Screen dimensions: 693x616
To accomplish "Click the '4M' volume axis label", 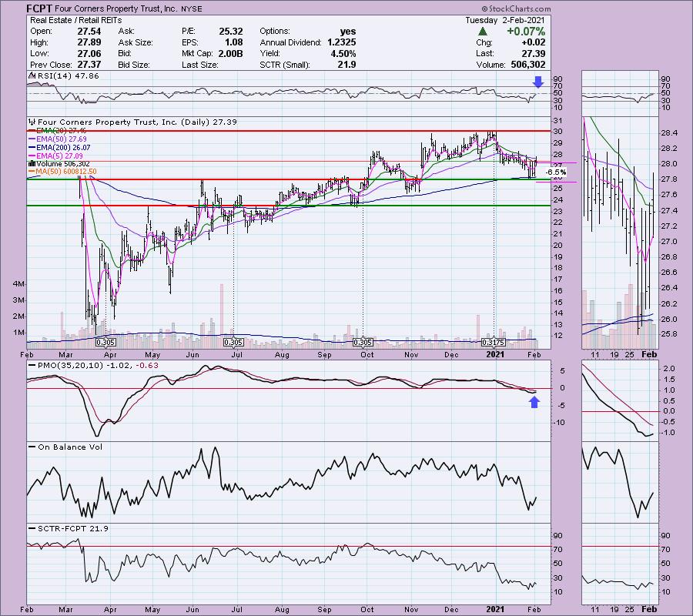I will (x=18, y=283).
